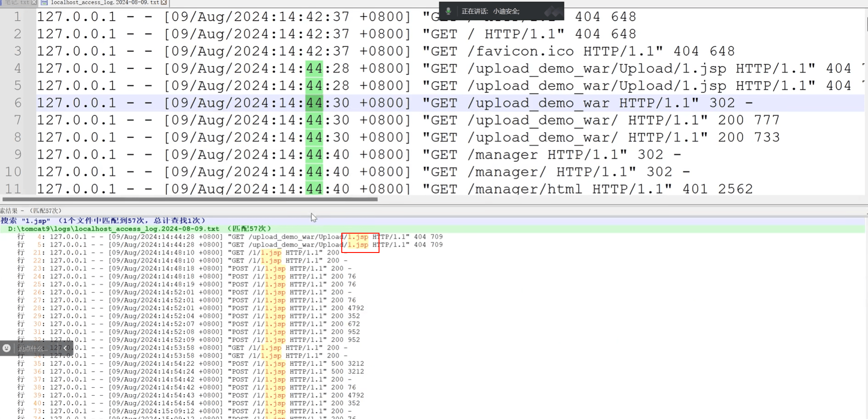Select the D:\tomcat9\logs file path result row
Screen dimensions: 868x419
tap(139, 229)
